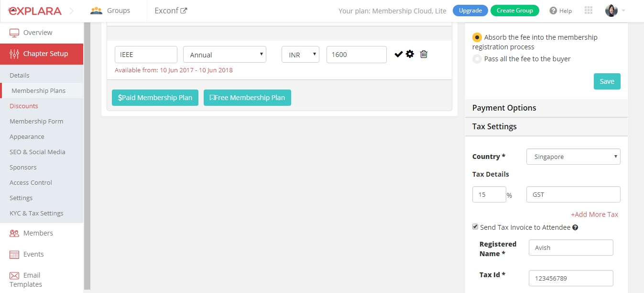Click the Create Group button
This screenshot has width=644, height=293.
point(515,11)
